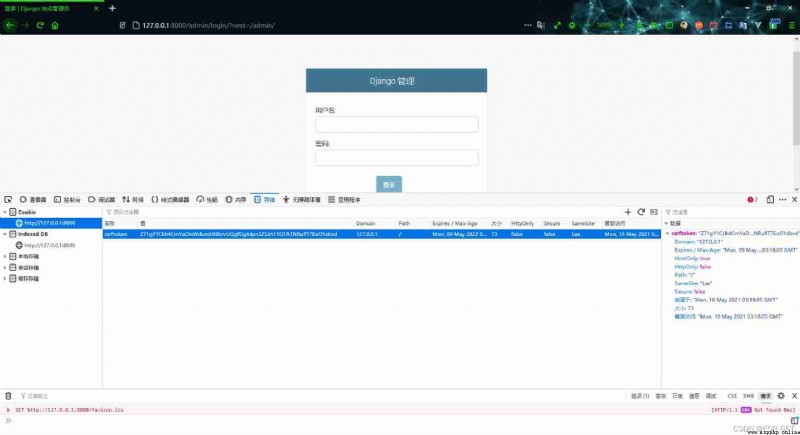
Task: Click the green zoom-in plus icon in toolbar
Action: (621, 25)
